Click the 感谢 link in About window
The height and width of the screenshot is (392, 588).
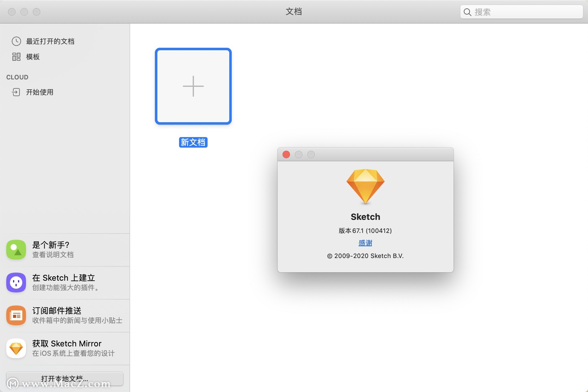[x=365, y=243]
